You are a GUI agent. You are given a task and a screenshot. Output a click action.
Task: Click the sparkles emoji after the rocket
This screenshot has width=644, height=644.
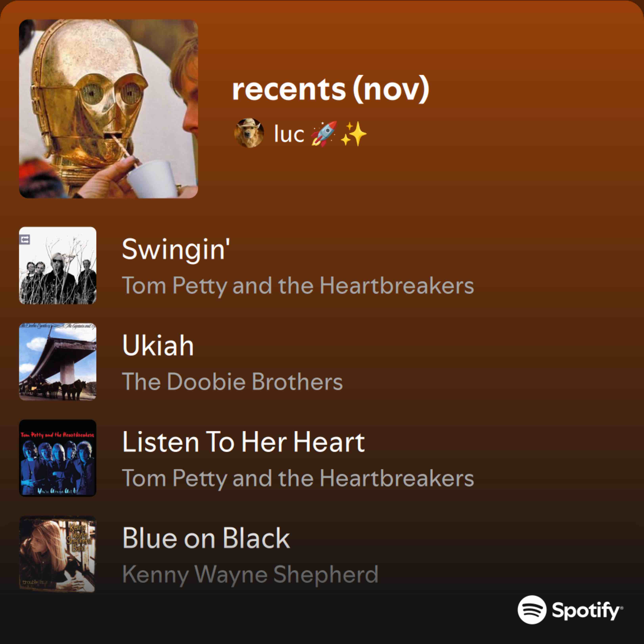(x=354, y=134)
